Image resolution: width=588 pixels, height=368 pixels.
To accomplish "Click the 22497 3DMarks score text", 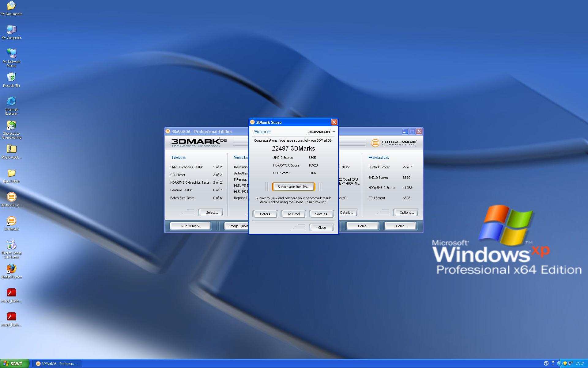I will click(x=293, y=148).
